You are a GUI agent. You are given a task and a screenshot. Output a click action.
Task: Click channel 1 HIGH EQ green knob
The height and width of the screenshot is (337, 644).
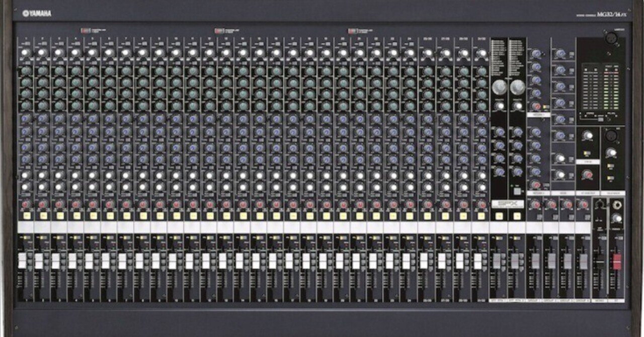(26, 70)
